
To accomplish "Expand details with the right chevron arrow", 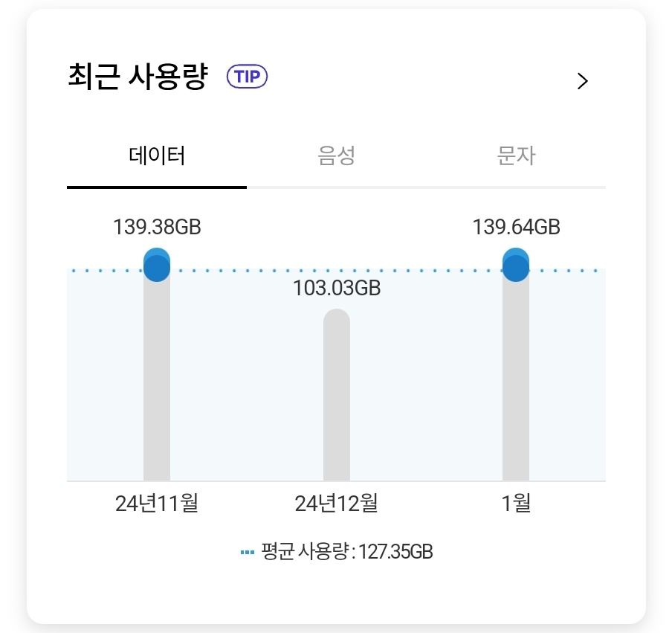I will point(582,81).
